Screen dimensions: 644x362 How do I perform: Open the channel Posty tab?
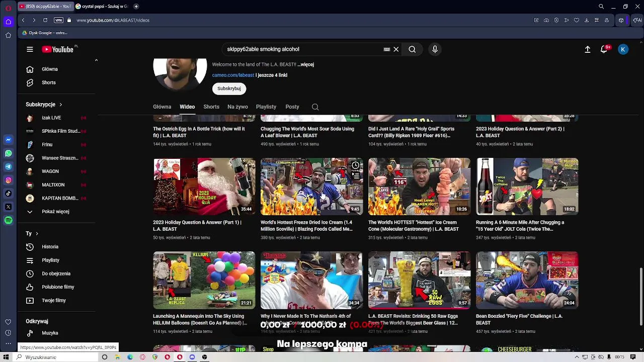coord(292,107)
